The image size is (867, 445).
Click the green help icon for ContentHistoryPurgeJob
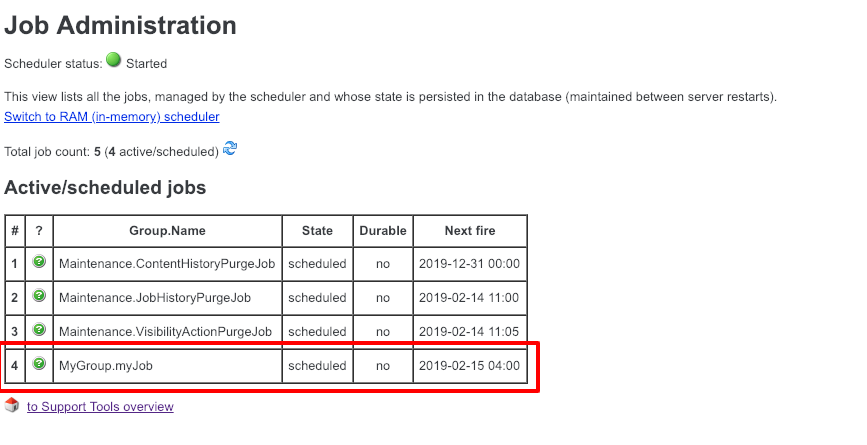point(39,261)
